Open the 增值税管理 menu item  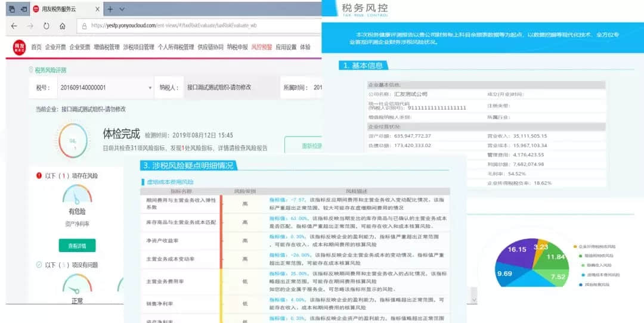[x=107, y=47]
